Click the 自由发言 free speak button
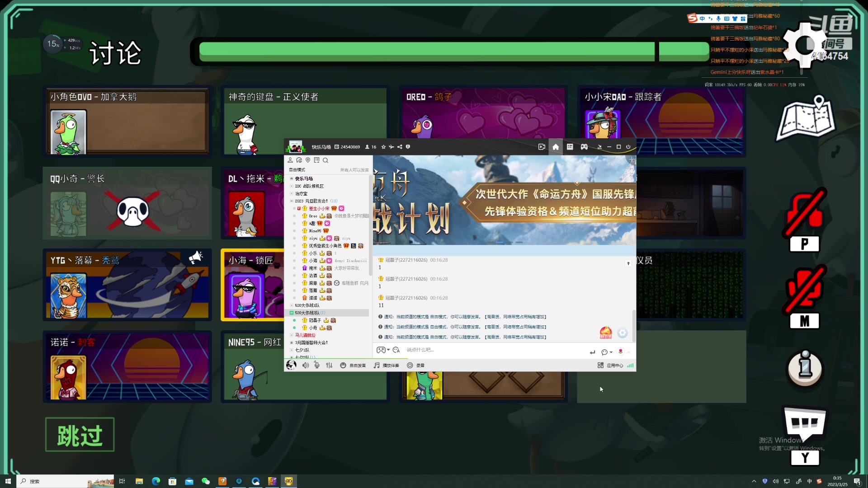 (x=353, y=365)
